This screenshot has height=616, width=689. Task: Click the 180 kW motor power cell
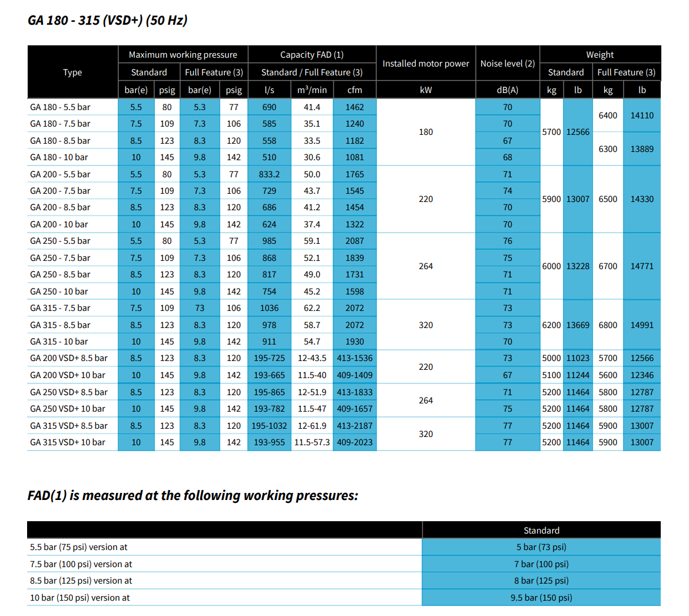pos(426,132)
